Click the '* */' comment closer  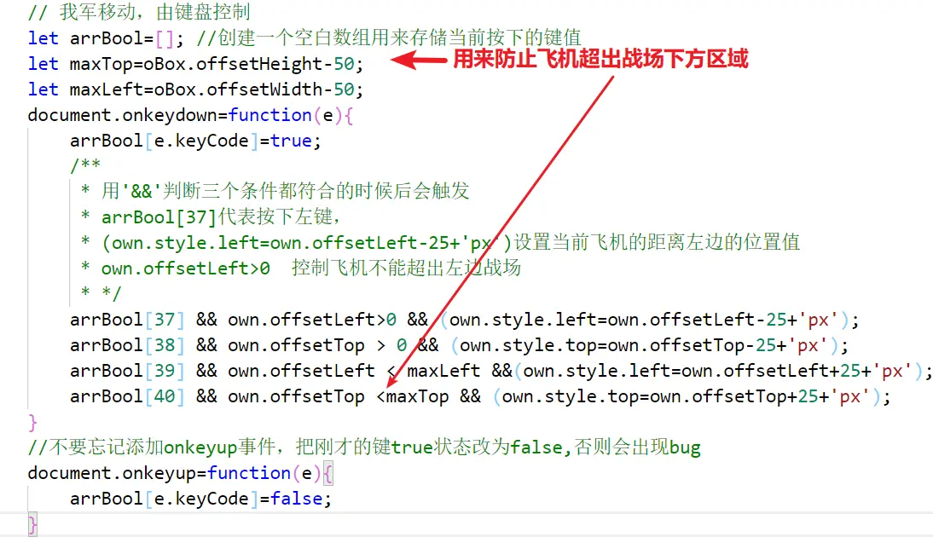pos(101,292)
